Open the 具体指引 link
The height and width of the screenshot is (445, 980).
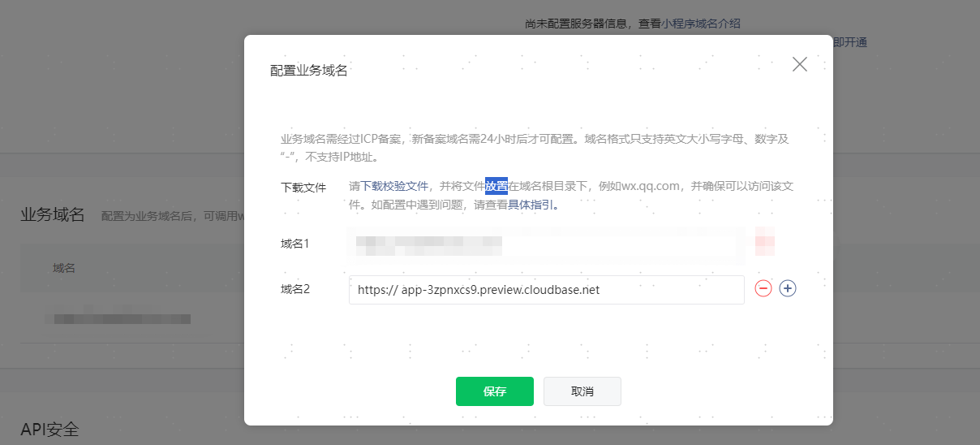click(531, 205)
